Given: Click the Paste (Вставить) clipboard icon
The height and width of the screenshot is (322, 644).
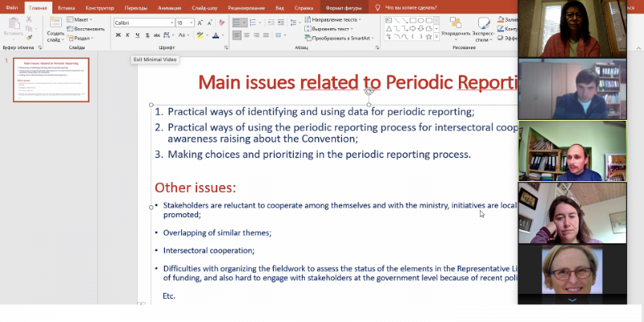Looking at the screenshot, I should click(14, 23).
